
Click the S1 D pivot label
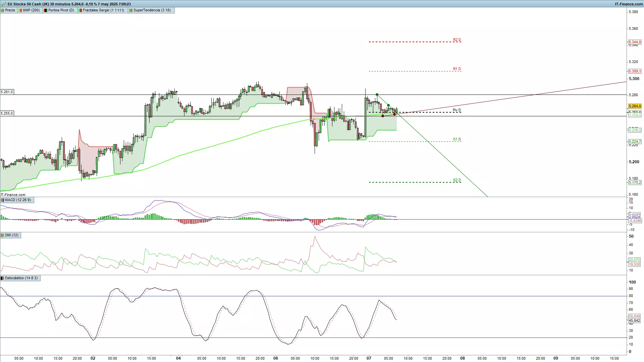coord(457,139)
